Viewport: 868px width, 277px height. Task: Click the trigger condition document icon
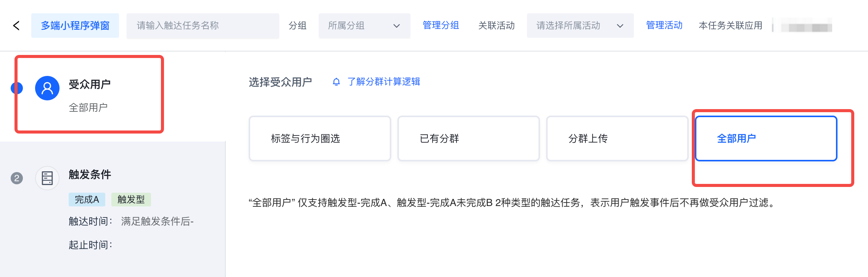click(47, 178)
